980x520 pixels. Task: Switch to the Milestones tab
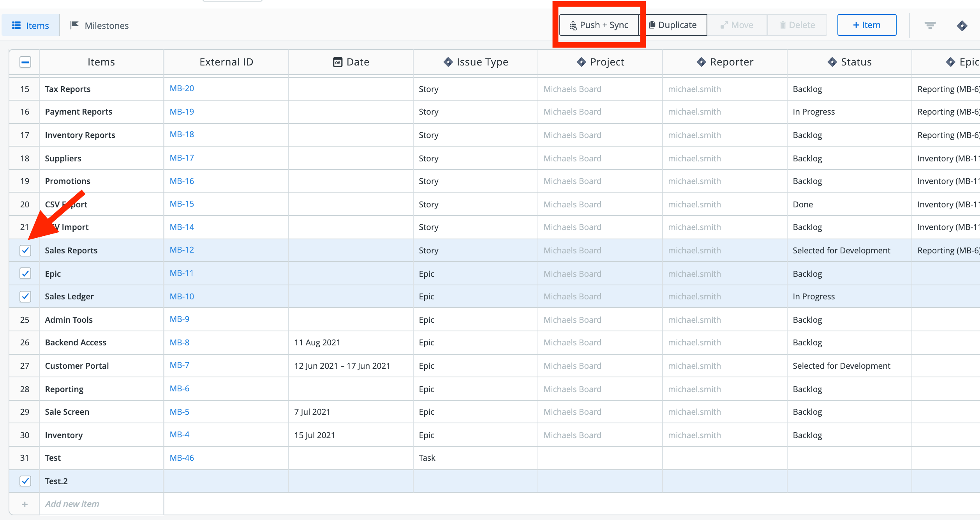(x=99, y=26)
